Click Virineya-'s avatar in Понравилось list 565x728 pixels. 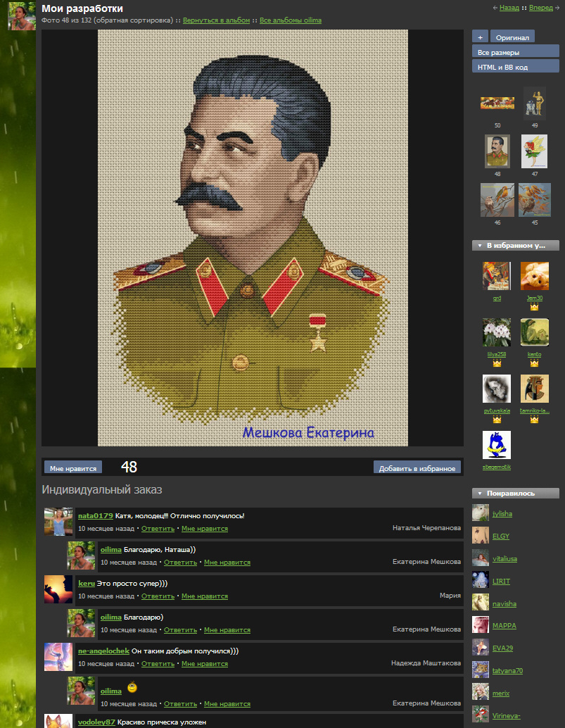pyautogui.click(x=481, y=714)
